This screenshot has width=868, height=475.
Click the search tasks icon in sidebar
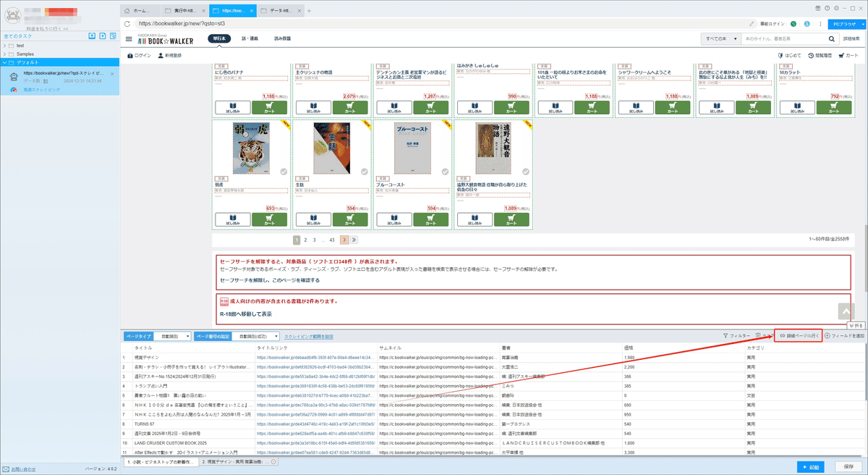tap(113, 35)
